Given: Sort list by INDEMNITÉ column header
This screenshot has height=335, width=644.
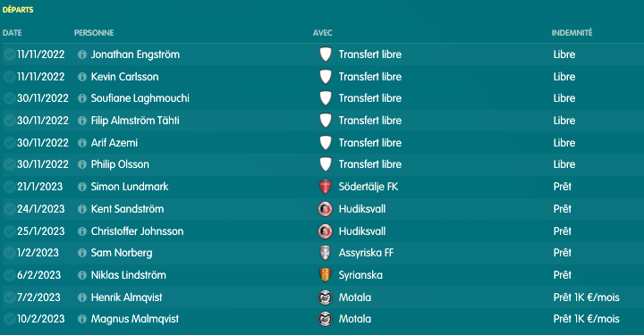Looking at the screenshot, I should 572,33.
